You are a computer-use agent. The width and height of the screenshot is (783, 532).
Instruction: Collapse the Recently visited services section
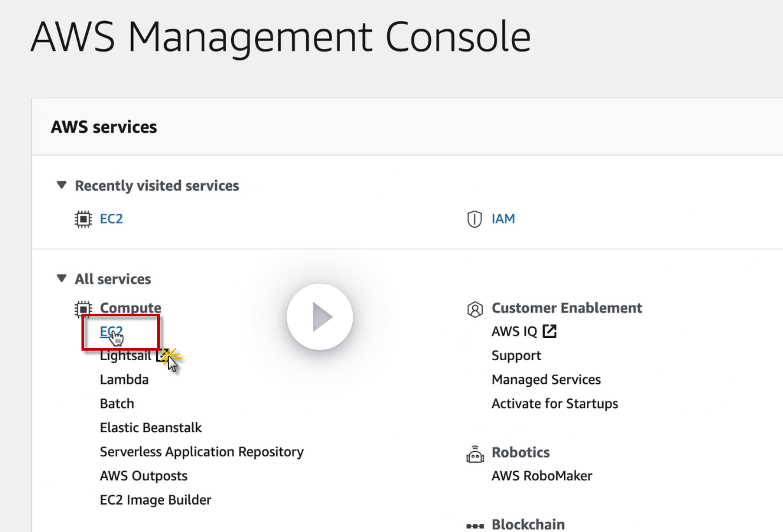[x=62, y=185]
